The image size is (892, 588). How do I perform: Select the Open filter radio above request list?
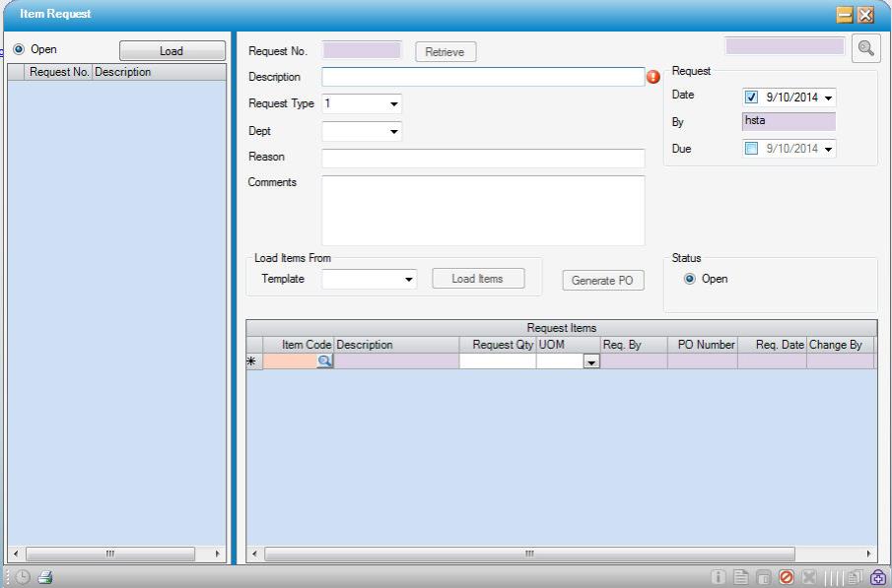[19, 49]
